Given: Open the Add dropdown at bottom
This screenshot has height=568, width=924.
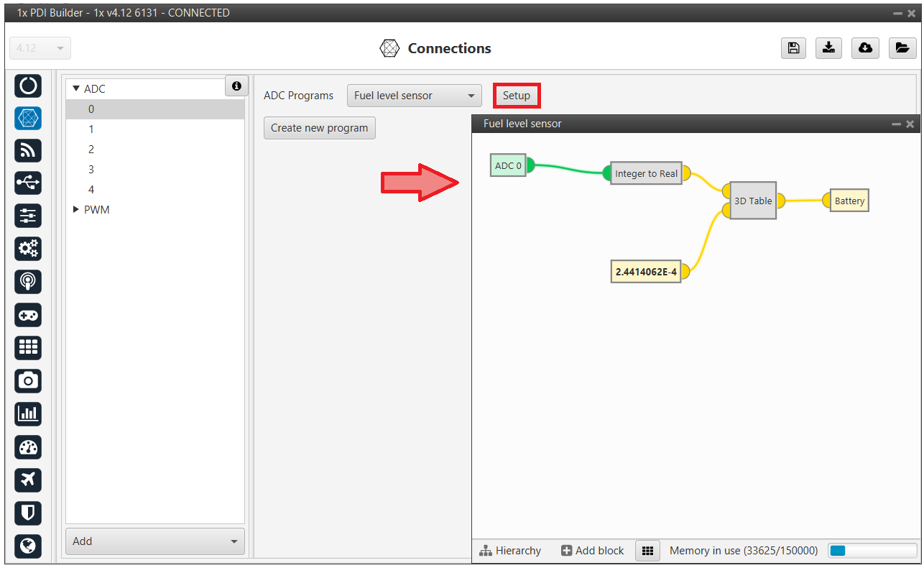Looking at the screenshot, I should [x=154, y=541].
